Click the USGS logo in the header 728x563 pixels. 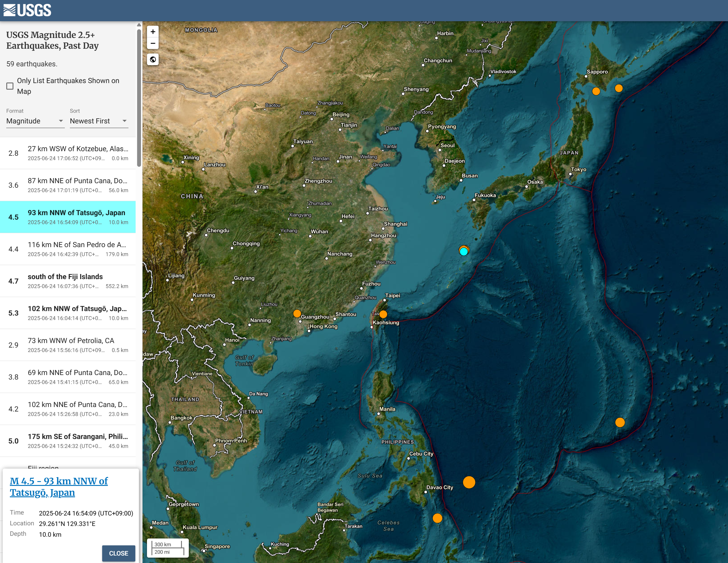pyautogui.click(x=27, y=10)
